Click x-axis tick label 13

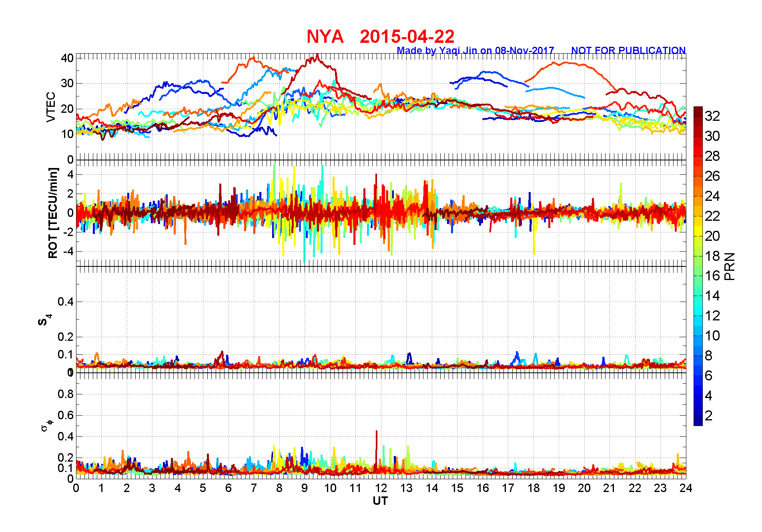[406, 488]
